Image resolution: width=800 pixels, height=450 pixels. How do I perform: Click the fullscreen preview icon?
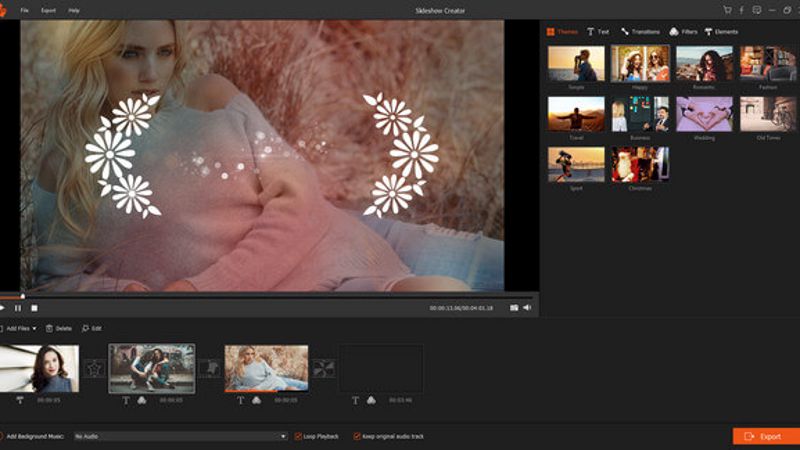[514, 308]
